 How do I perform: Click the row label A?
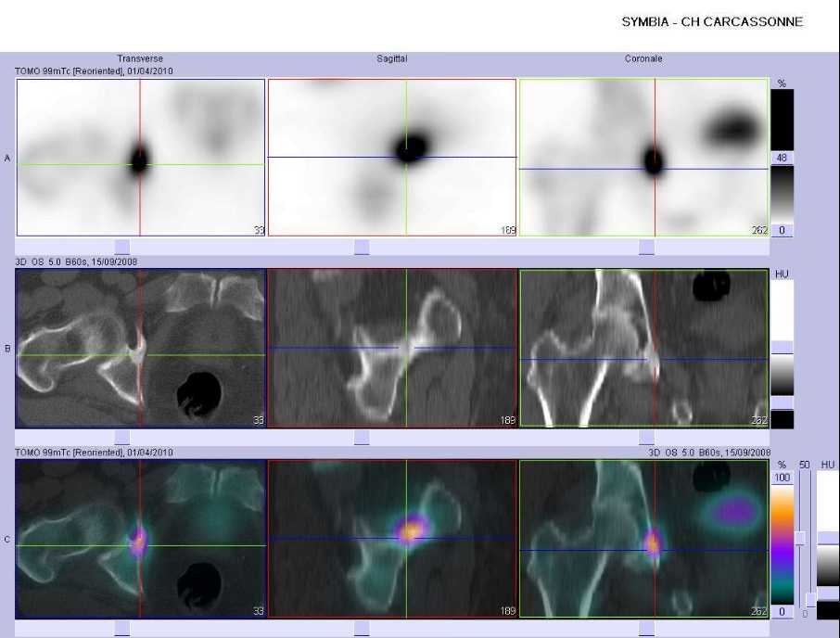[x=7, y=158]
